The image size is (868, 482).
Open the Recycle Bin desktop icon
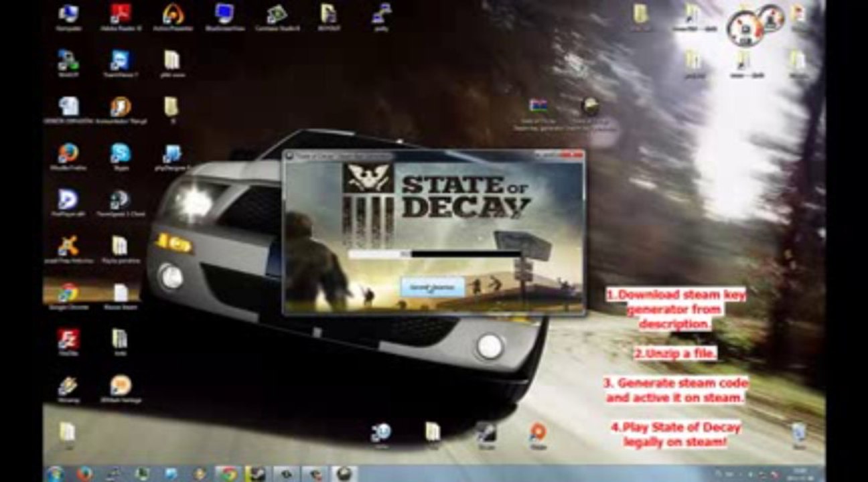[798, 435]
